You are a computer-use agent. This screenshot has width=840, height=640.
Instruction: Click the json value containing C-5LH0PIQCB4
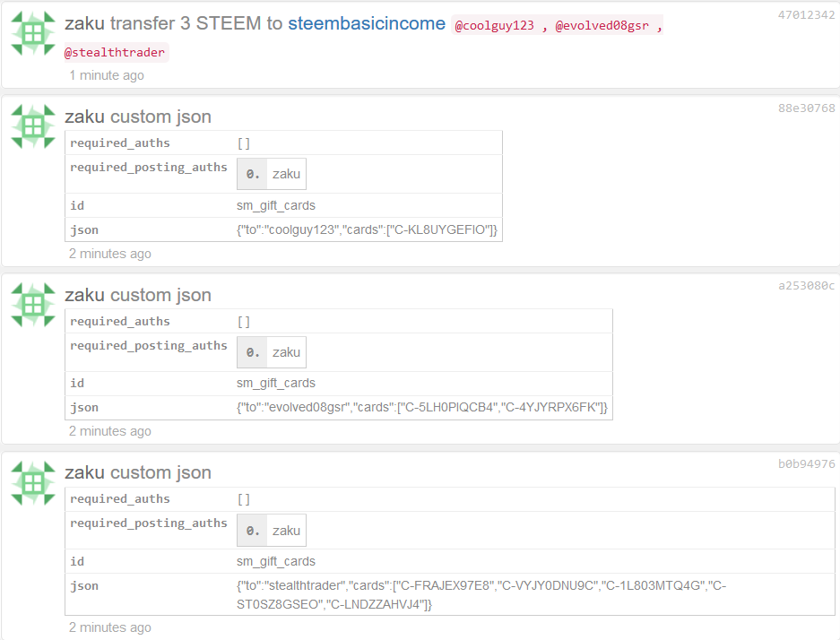pos(422,408)
